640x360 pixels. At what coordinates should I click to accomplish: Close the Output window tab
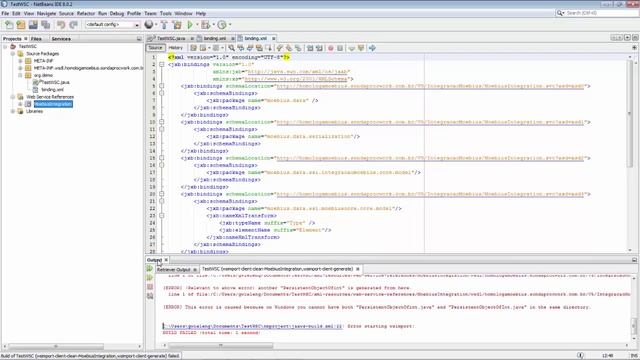(x=166, y=260)
